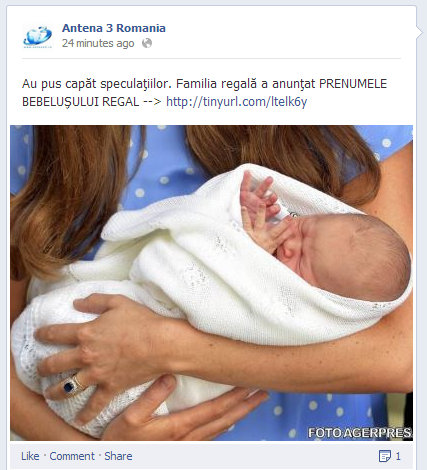This screenshot has height=470, width=427.
Task: Open the Antena 3 Romania profile picture
Action: (x=38, y=36)
